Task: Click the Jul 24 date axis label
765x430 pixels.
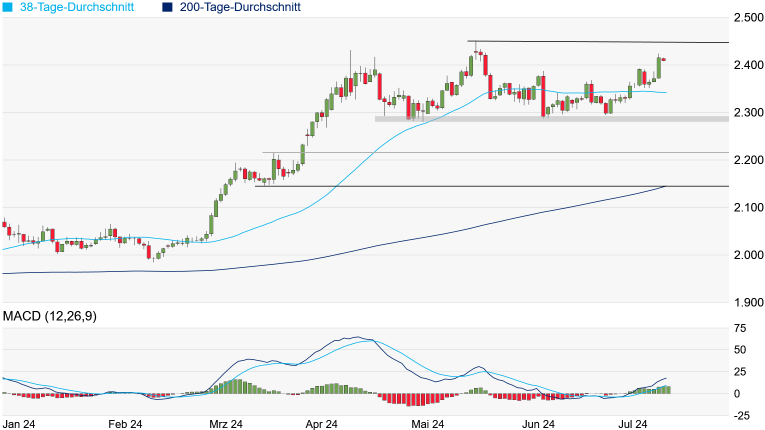Action: [633, 424]
